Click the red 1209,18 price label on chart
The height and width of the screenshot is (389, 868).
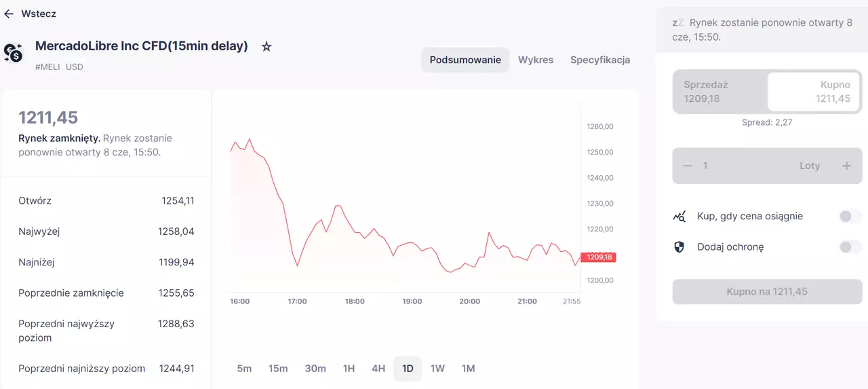click(x=598, y=257)
